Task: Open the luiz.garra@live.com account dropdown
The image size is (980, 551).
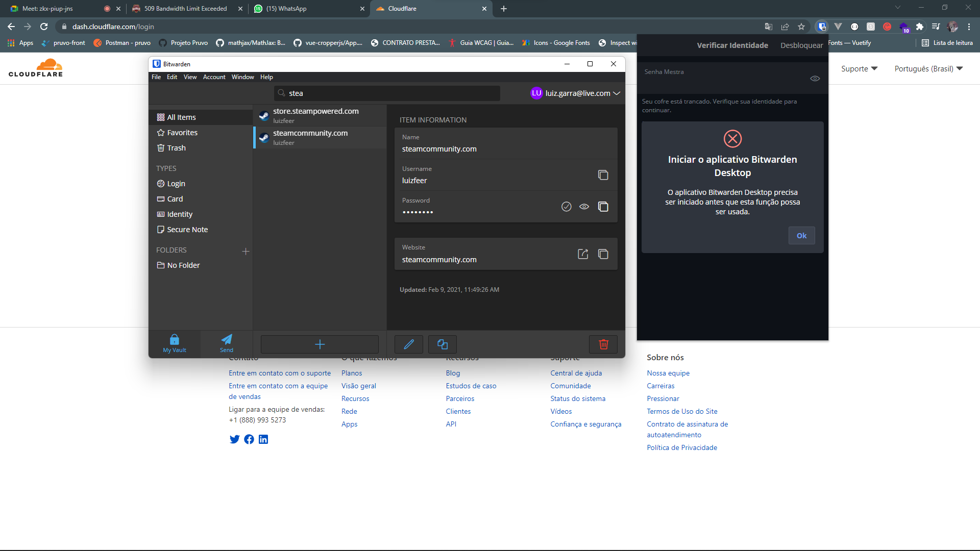Action: click(575, 93)
